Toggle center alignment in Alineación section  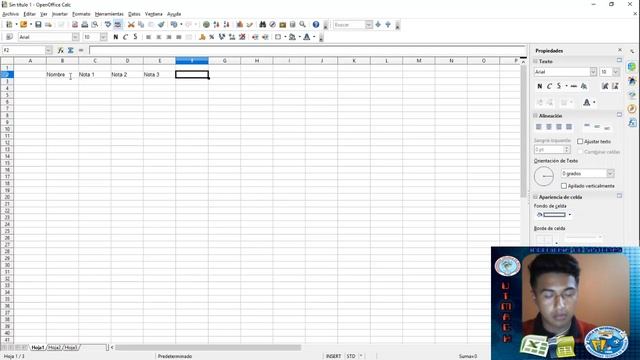pyautogui.click(x=549, y=127)
